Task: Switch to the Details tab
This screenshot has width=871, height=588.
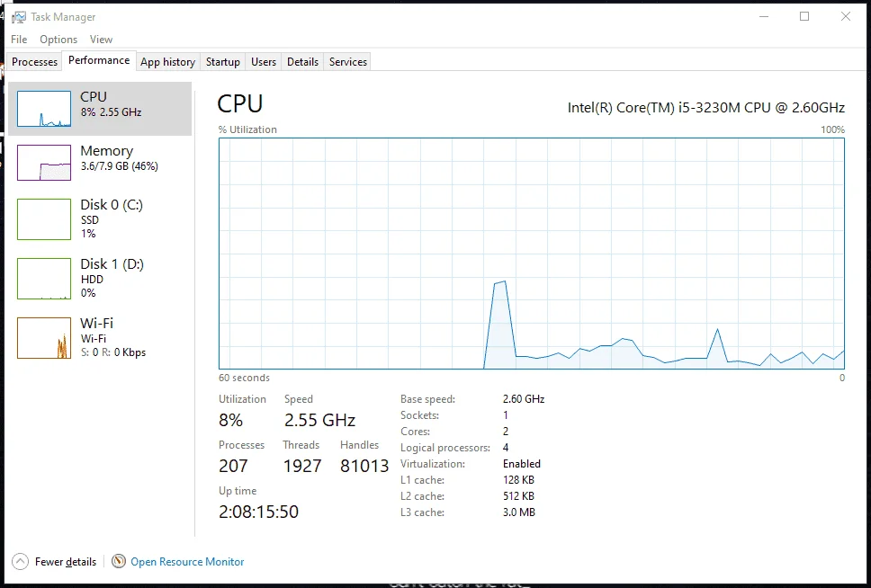Action: [x=302, y=62]
